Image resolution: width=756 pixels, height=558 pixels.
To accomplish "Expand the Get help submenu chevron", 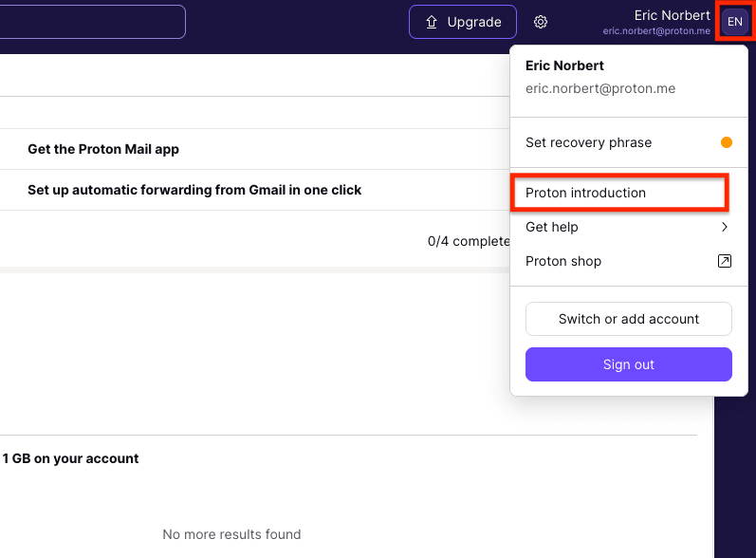I will tap(724, 227).
